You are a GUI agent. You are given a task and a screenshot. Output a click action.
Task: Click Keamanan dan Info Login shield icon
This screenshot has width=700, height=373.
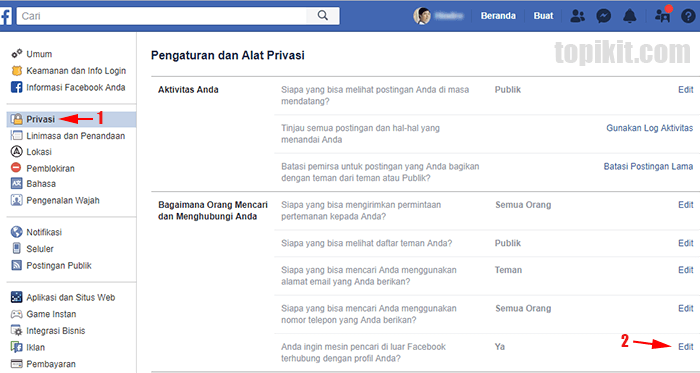click(17, 70)
